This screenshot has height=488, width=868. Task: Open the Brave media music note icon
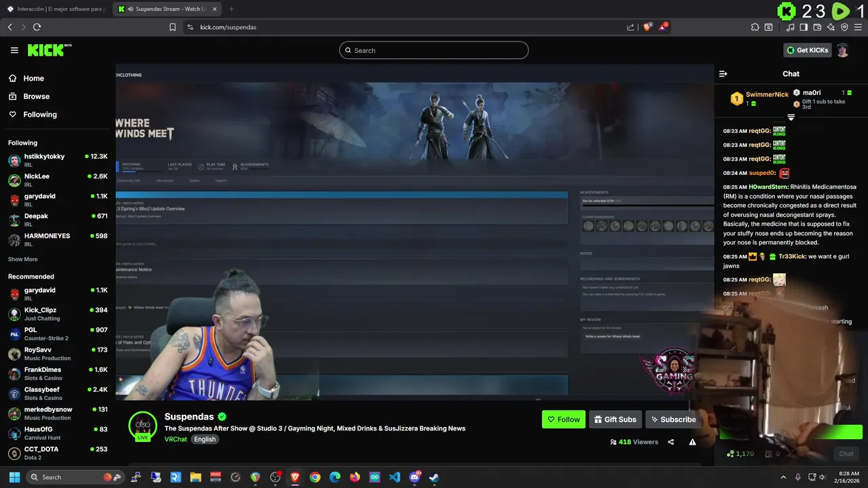point(790,27)
